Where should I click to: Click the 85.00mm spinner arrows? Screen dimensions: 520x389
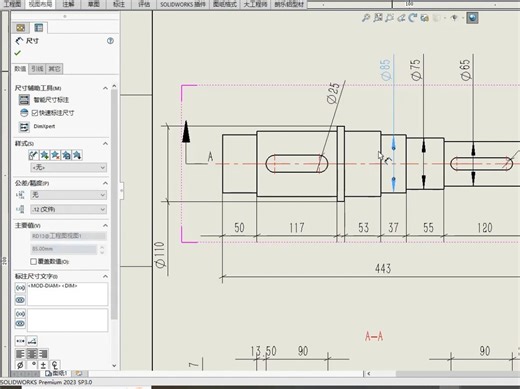coord(102,249)
